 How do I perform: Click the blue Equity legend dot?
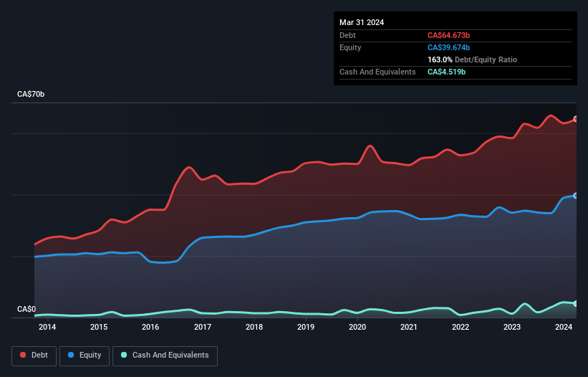71,355
